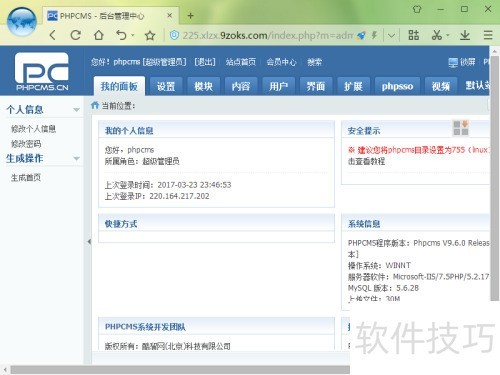Click the home icon beside 当前位置

pyautogui.click(x=95, y=105)
